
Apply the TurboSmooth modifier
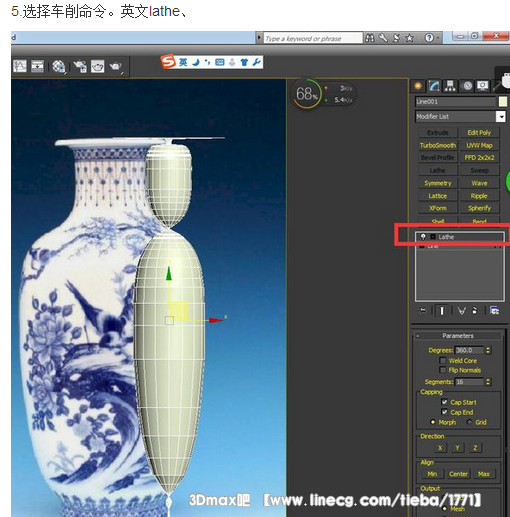pos(438,145)
